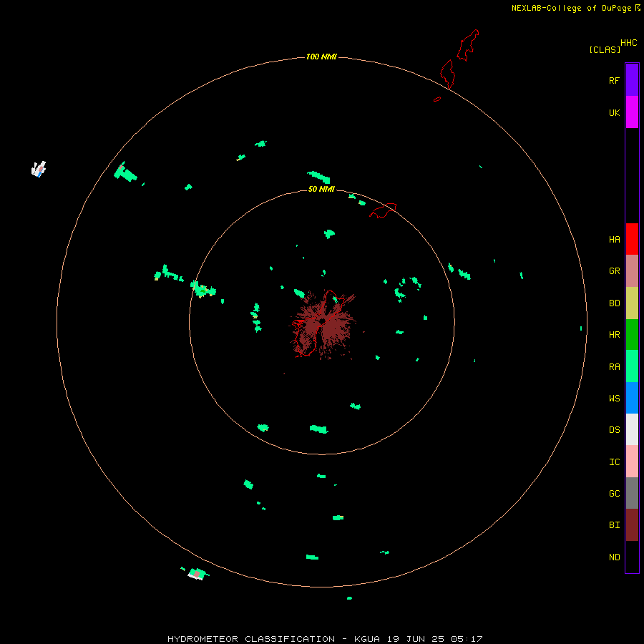The height and width of the screenshot is (644, 644).
Task: Click the 100 NMI range ring label
Action: pyautogui.click(x=321, y=57)
